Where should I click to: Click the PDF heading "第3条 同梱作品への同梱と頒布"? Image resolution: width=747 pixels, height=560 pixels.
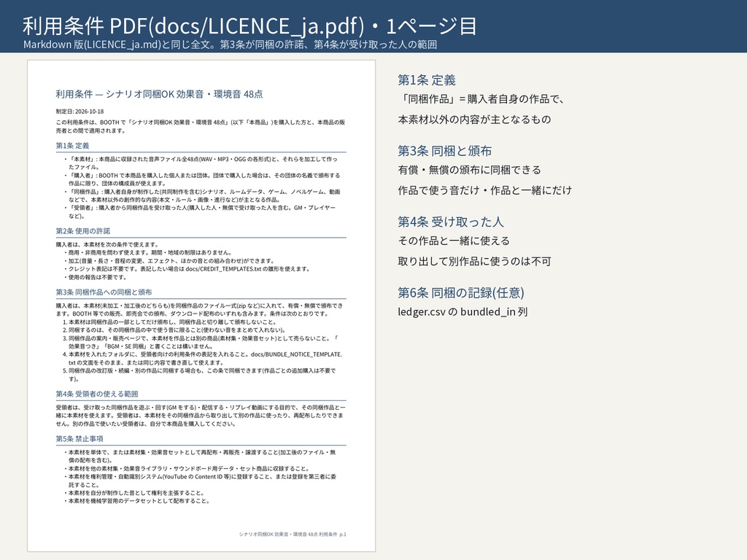(104, 292)
